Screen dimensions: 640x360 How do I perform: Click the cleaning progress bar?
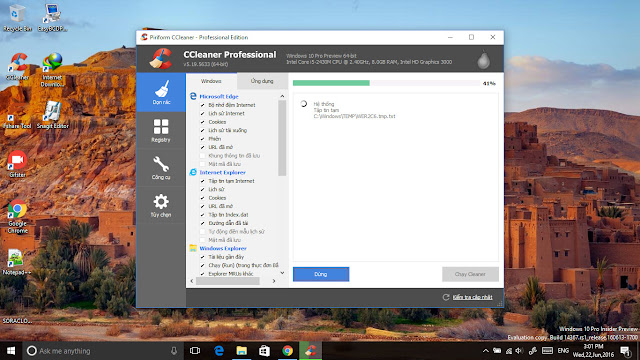[x=386, y=83]
